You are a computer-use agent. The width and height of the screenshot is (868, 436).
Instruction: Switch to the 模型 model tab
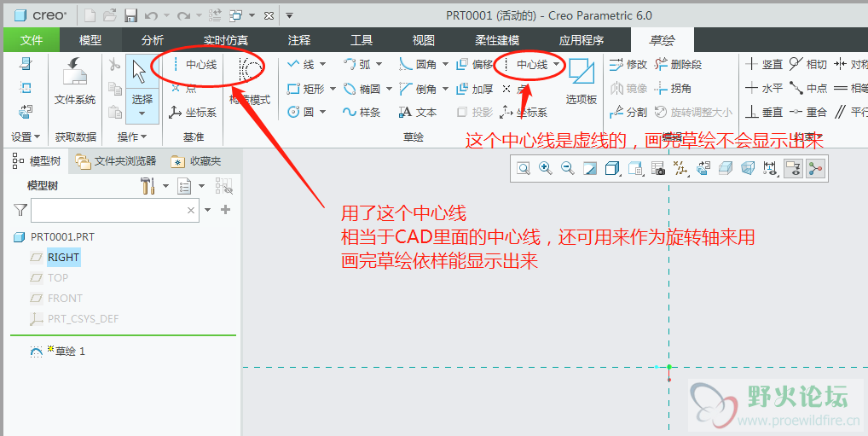(90, 40)
